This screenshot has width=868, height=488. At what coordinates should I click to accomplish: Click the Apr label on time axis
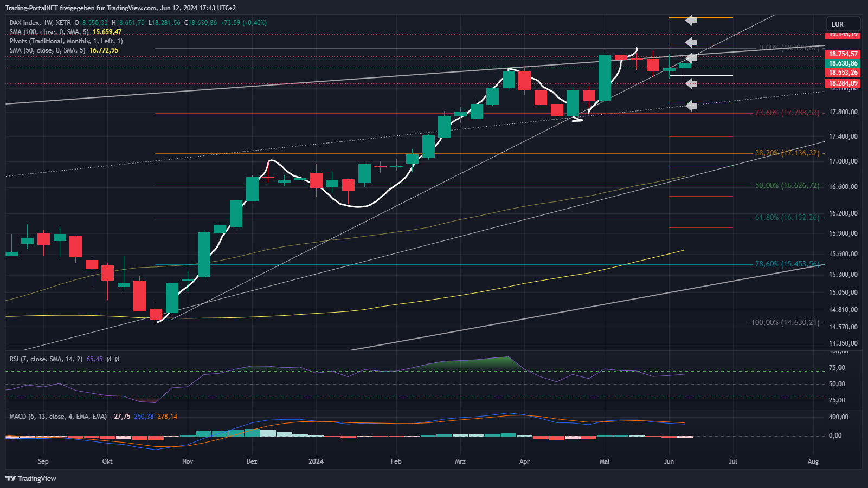[524, 461]
